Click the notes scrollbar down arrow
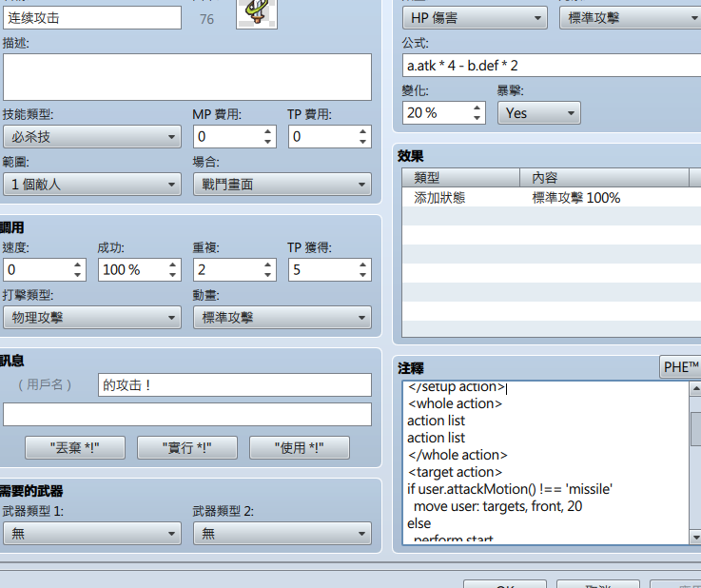 (x=695, y=537)
